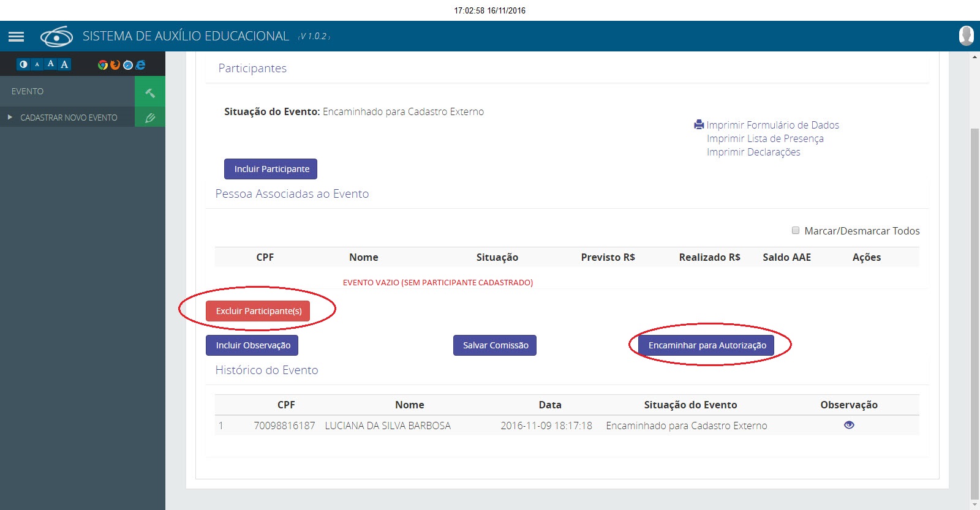980x510 pixels.
Task: Click the Realizado R$ column header
Action: click(x=710, y=257)
